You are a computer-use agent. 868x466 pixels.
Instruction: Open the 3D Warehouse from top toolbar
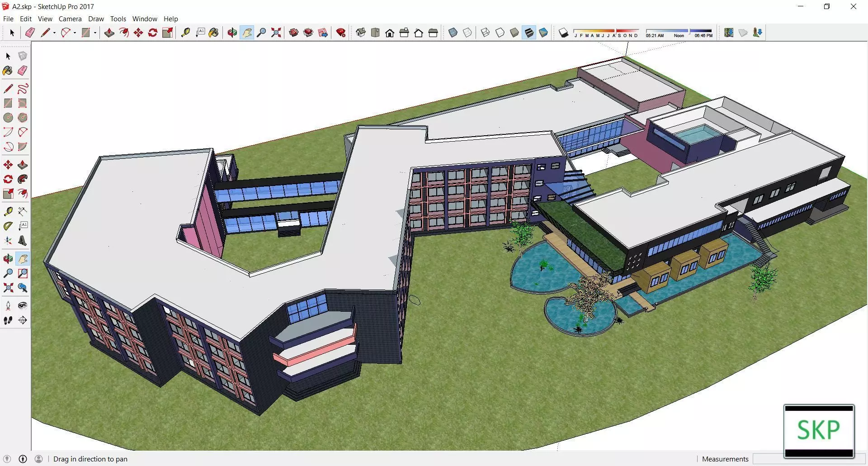point(294,33)
